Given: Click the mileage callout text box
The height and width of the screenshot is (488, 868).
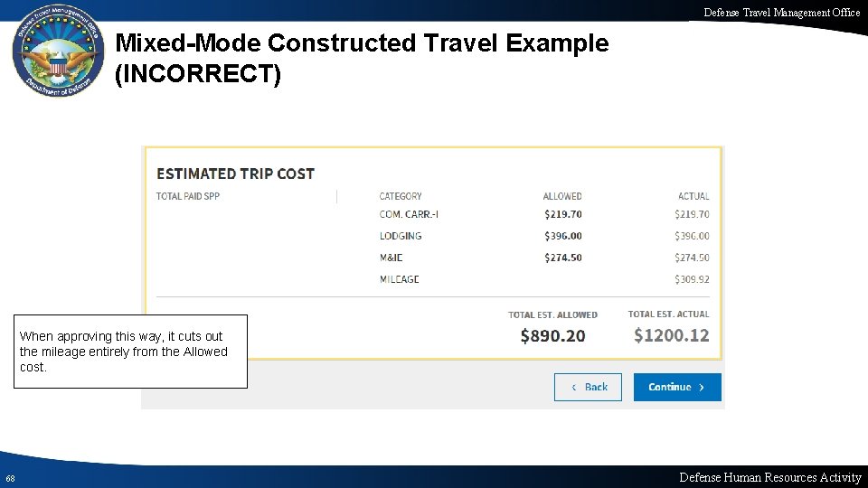Looking at the screenshot, I should click(130, 352).
